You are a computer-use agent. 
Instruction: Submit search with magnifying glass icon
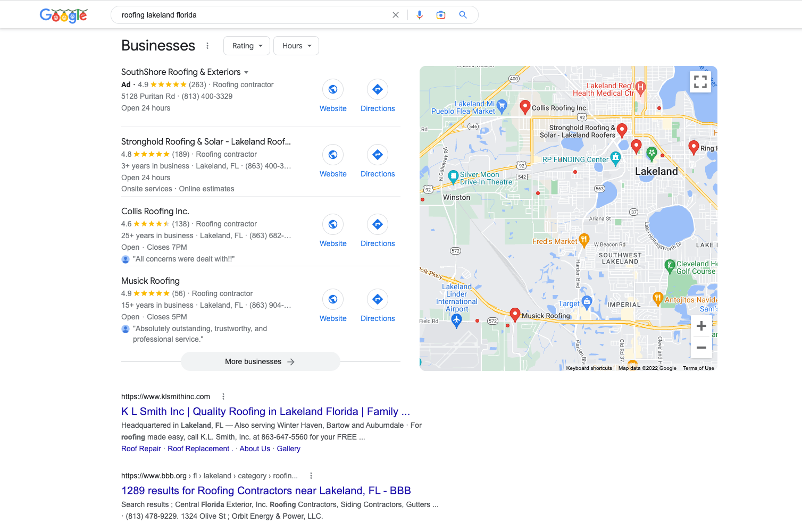(463, 15)
